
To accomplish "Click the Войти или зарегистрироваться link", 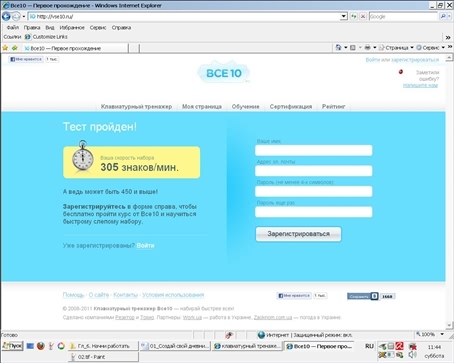I will coord(402,60).
